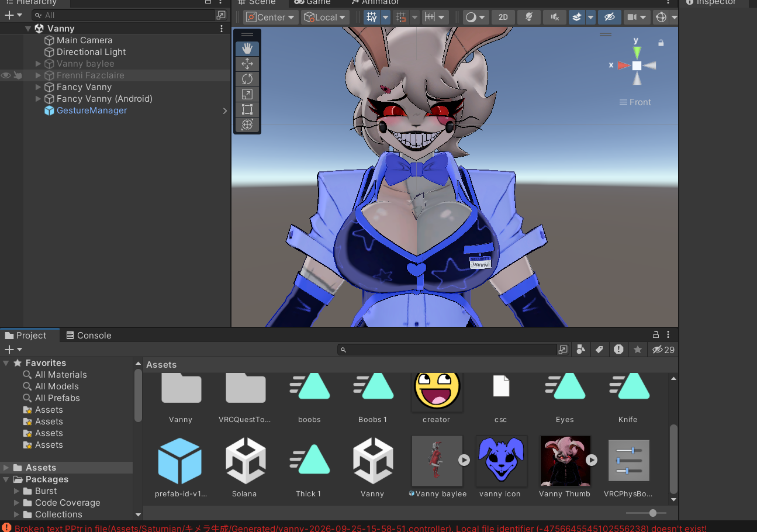
Task: Open the Scene camera settings dropdown
Action: pyautogui.click(x=636, y=18)
